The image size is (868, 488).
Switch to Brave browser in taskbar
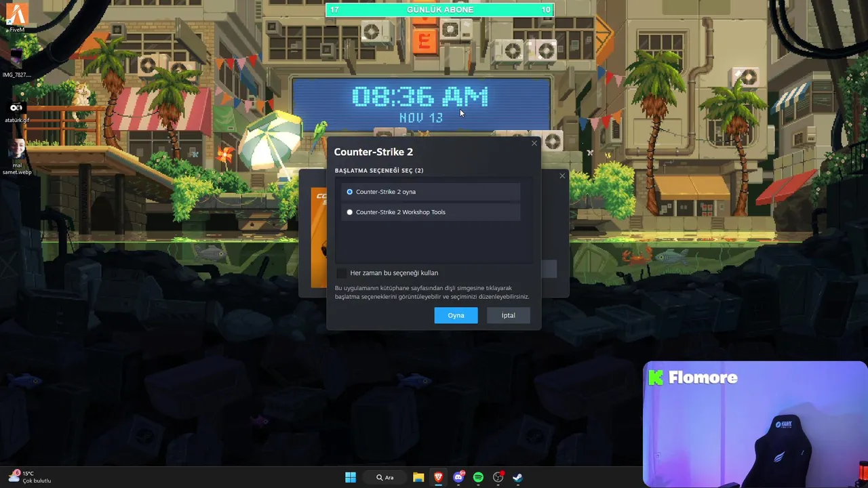click(438, 477)
